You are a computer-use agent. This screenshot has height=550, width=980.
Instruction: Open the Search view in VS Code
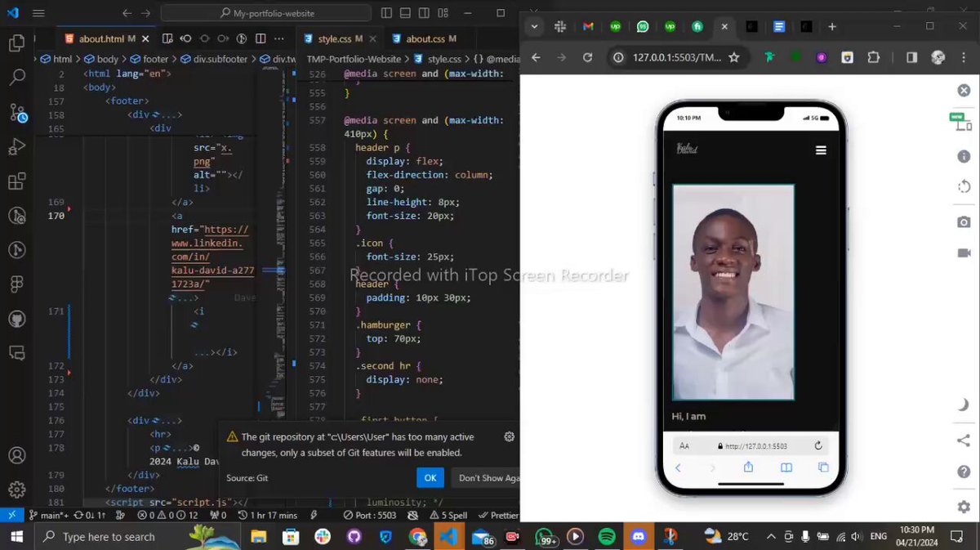pyautogui.click(x=17, y=78)
